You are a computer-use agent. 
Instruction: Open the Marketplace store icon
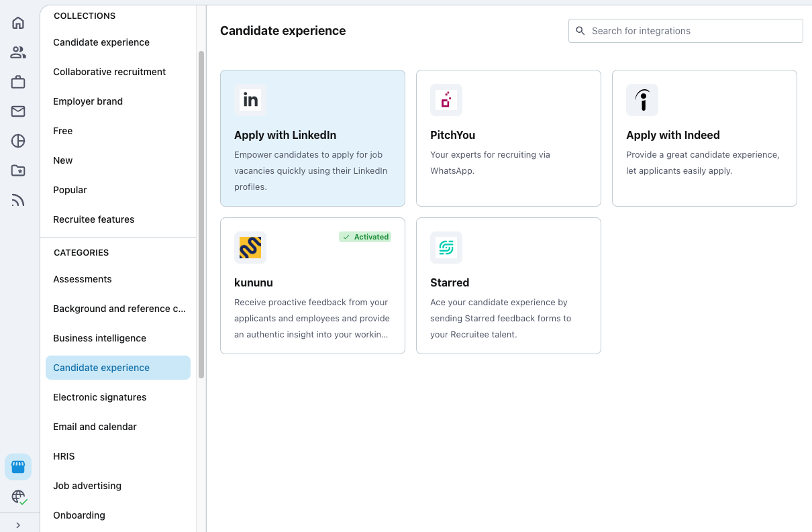(18, 467)
